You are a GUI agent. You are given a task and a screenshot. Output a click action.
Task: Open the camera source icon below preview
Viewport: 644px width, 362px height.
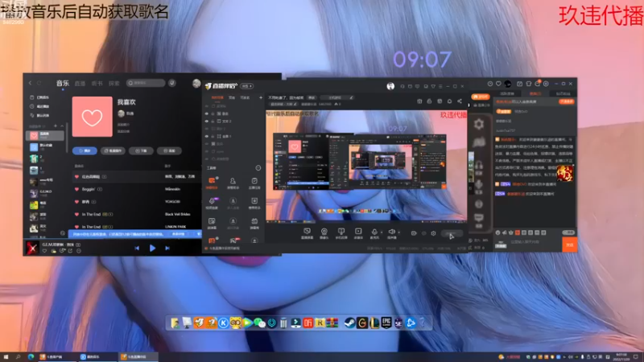pos(324,233)
